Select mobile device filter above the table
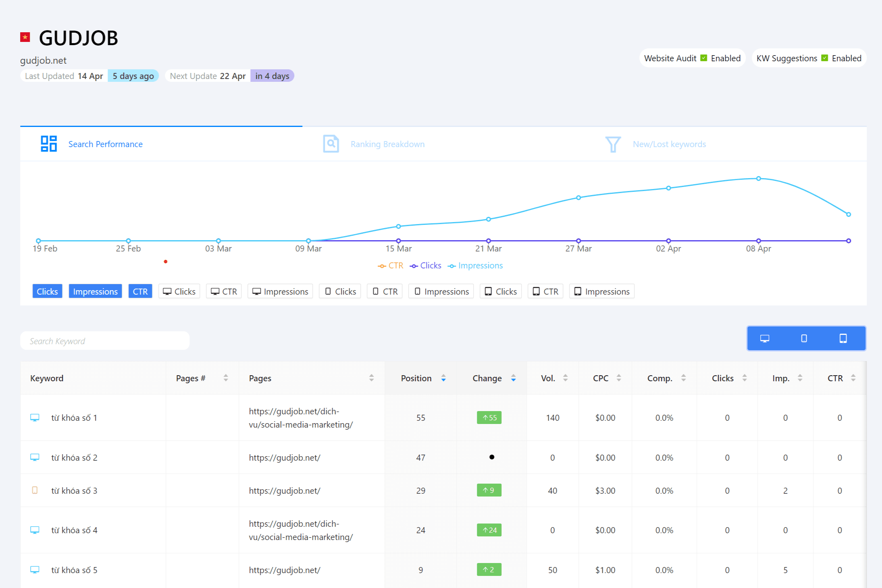 coord(804,339)
